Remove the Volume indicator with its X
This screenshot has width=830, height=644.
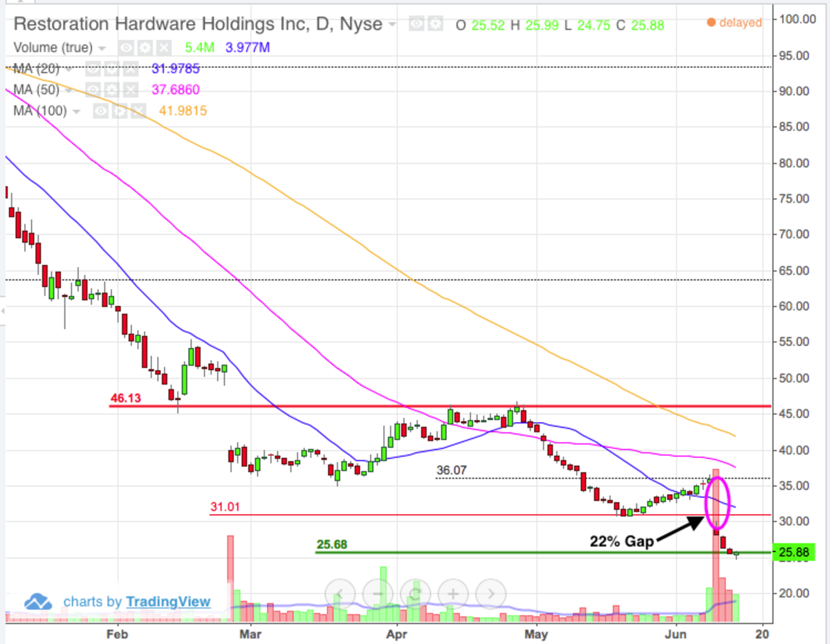[163, 48]
